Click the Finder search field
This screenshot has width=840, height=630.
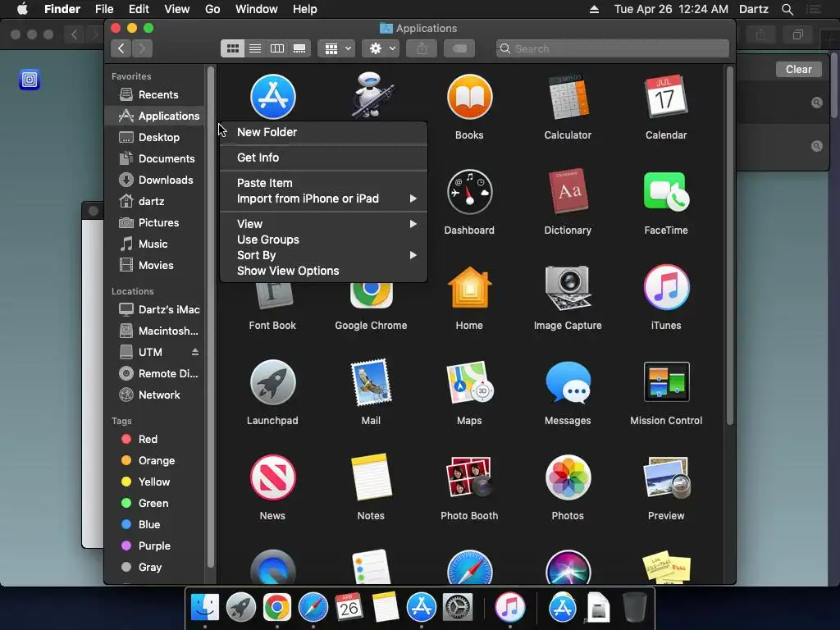[612, 48]
